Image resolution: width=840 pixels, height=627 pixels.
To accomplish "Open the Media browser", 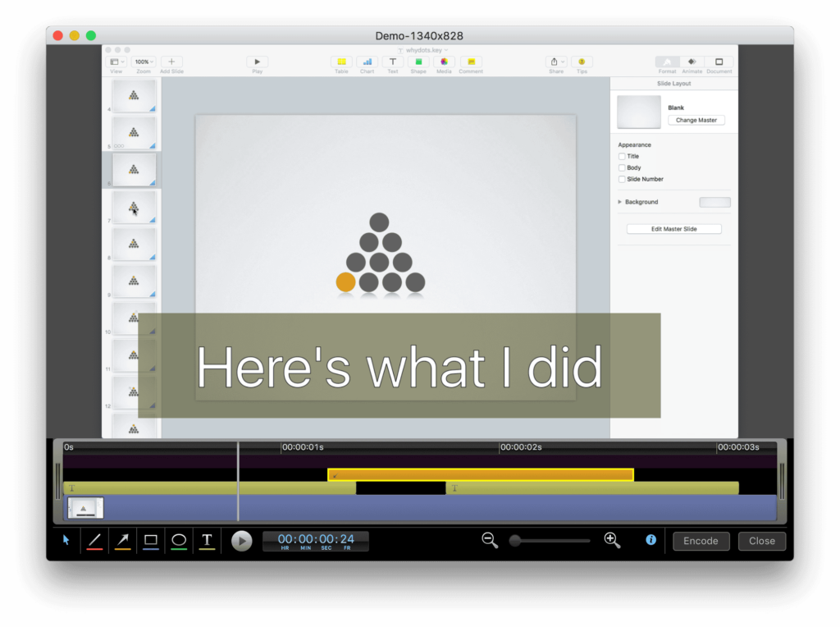I will point(444,62).
